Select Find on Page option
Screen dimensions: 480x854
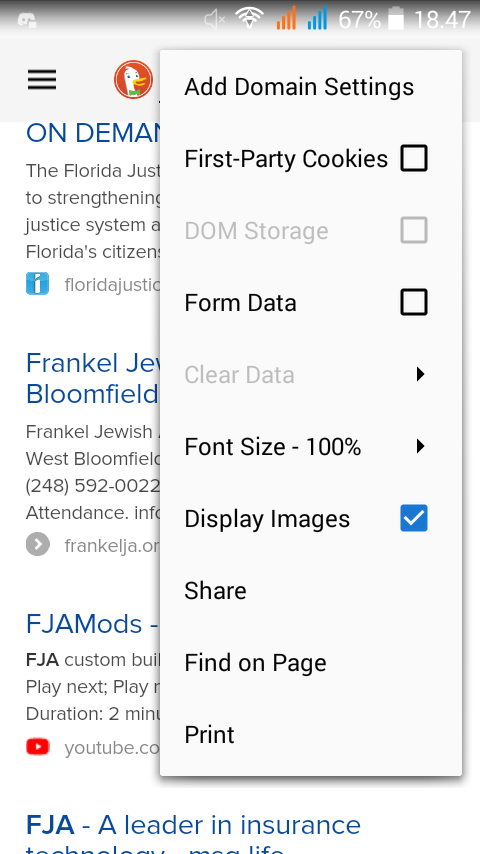[x=311, y=662]
